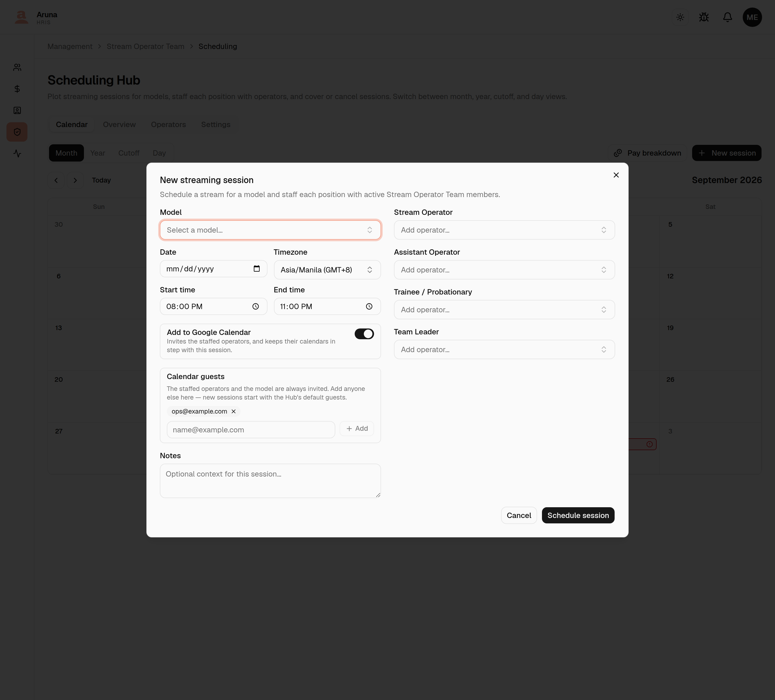Open the activity pulse sidebar icon
Image resolution: width=775 pixels, height=700 pixels.
coord(17,153)
